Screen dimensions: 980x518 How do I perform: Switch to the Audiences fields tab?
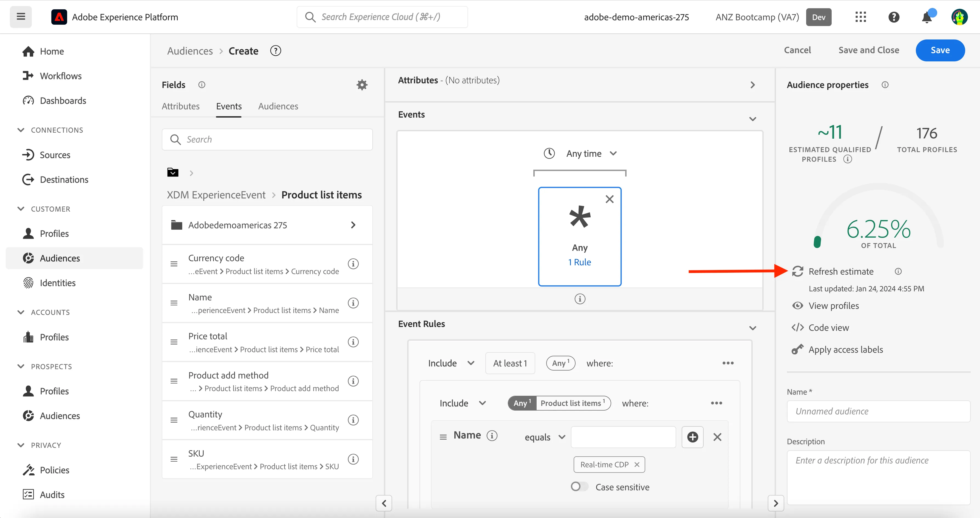[x=278, y=106]
